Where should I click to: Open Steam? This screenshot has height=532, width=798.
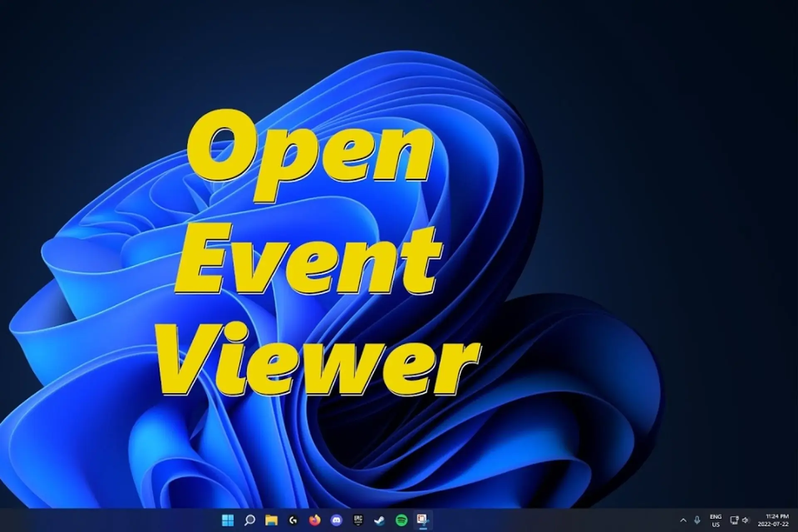coord(379,521)
